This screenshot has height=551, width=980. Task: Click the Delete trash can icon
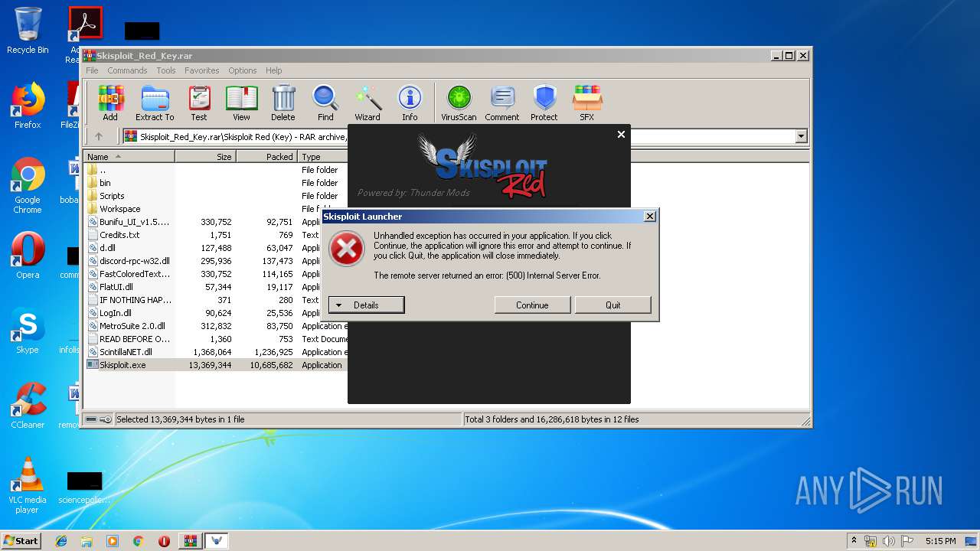283,103
